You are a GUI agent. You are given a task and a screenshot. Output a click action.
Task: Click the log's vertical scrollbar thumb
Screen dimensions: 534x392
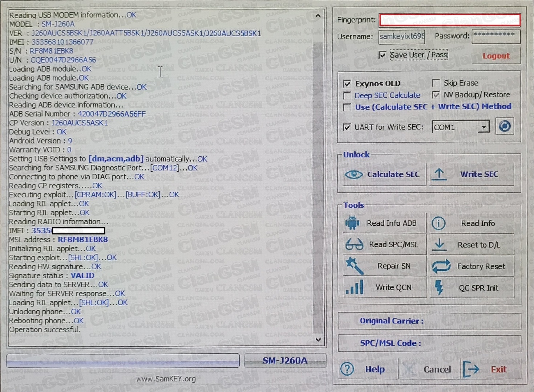click(318, 187)
